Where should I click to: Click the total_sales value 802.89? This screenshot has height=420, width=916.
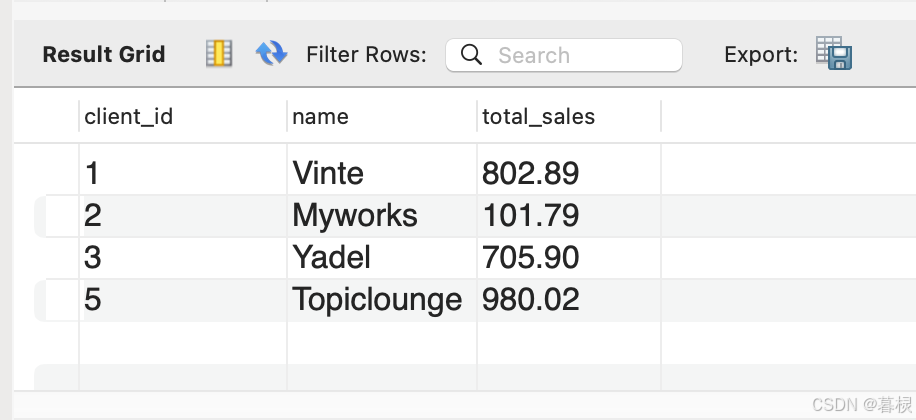(x=530, y=174)
